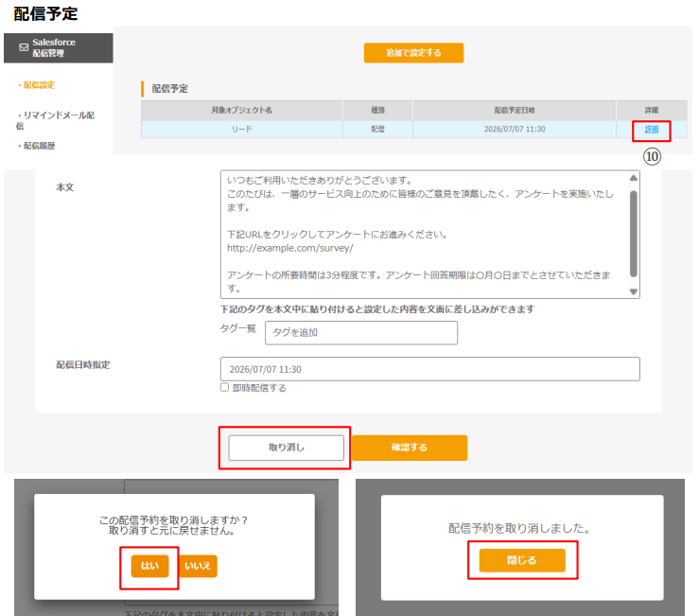Select 配信設定 in the sidebar
The height and width of the screenshot is (616, 699).
(39, 85)
